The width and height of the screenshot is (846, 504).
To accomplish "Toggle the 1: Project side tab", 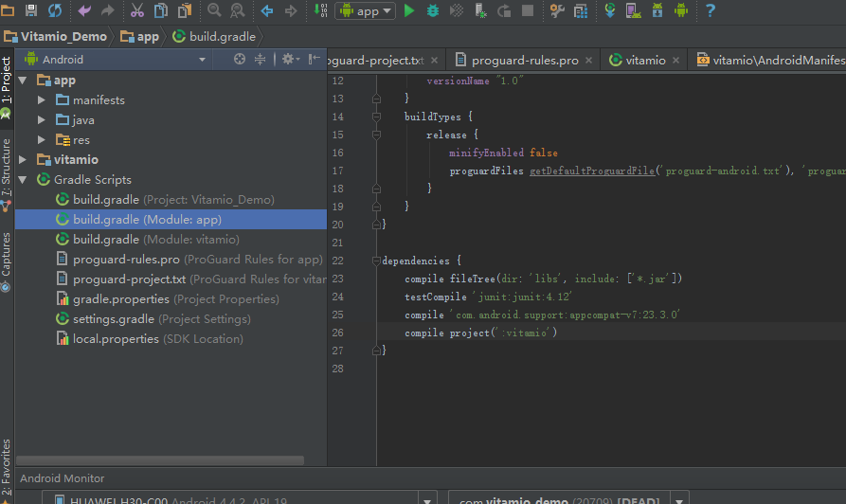I will click(x=7, y=88).
